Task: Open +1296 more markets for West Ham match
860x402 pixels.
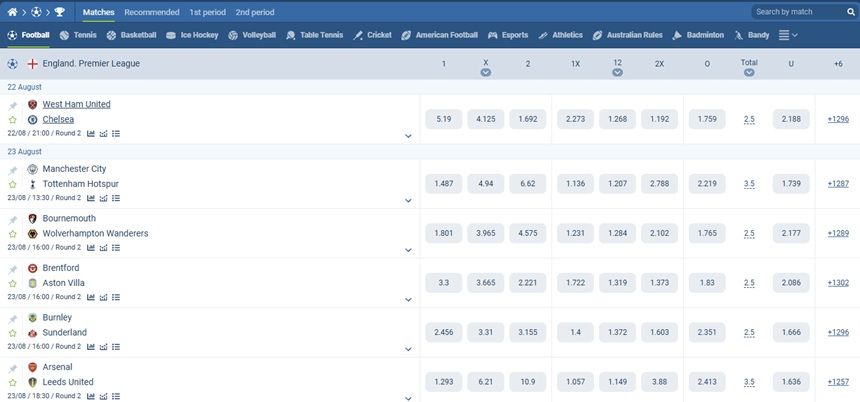Action: pos(838,119)
